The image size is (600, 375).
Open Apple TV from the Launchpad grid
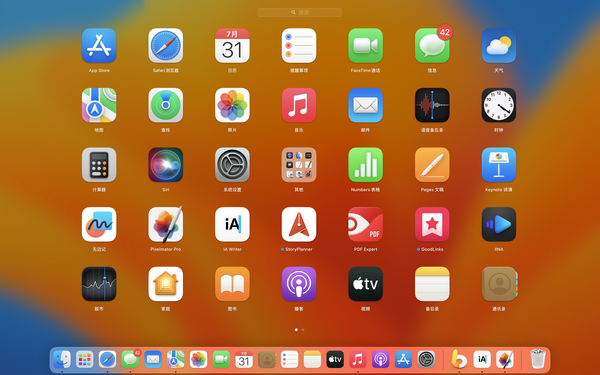[x=365, y=284]
